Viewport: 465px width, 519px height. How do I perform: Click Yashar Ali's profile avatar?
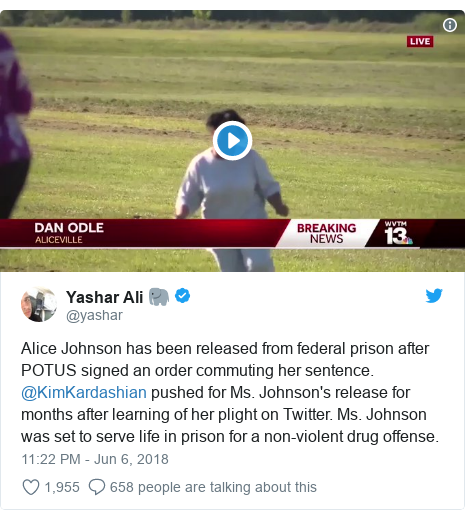(x=39, y=304)
